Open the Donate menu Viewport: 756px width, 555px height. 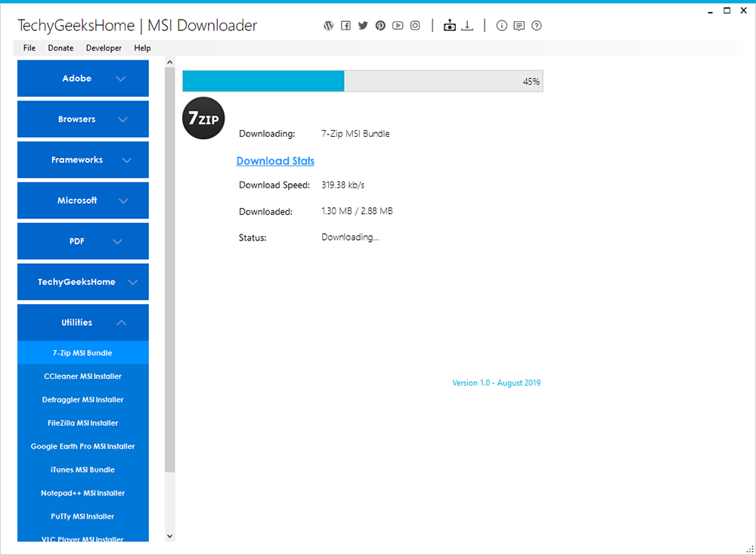[60, 48]
